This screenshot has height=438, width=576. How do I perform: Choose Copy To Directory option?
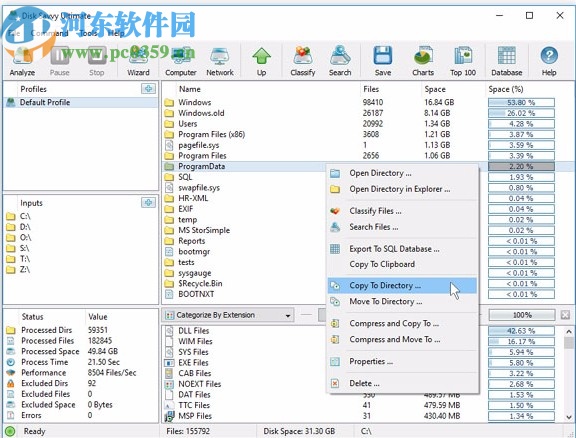point(403,286)
